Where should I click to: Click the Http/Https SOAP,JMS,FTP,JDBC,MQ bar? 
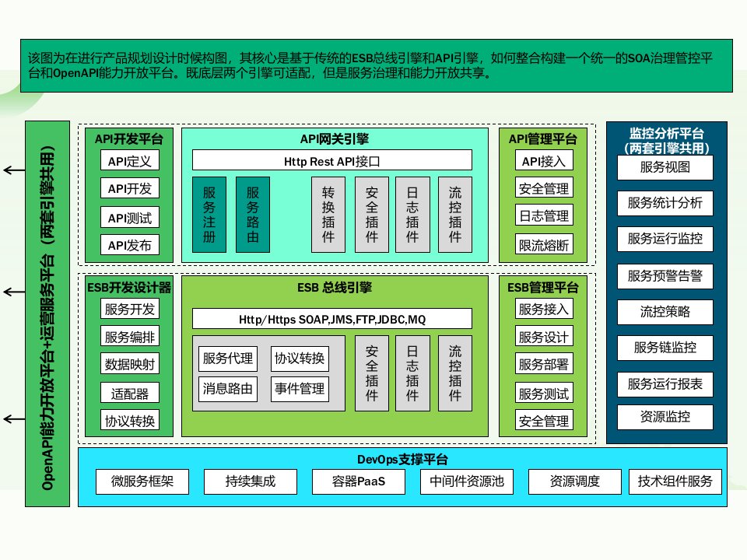(x=331, y=319)
